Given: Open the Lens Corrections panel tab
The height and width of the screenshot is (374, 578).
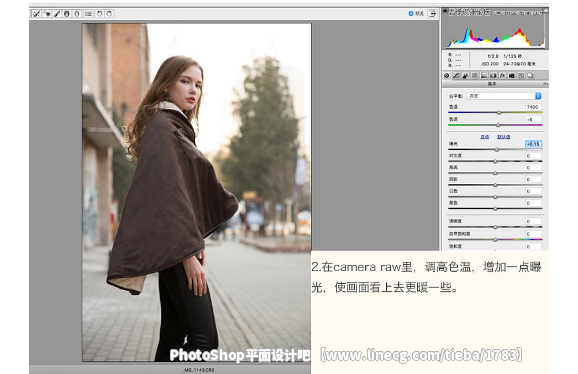Looking at the screenshot, I should click(493, 76).
